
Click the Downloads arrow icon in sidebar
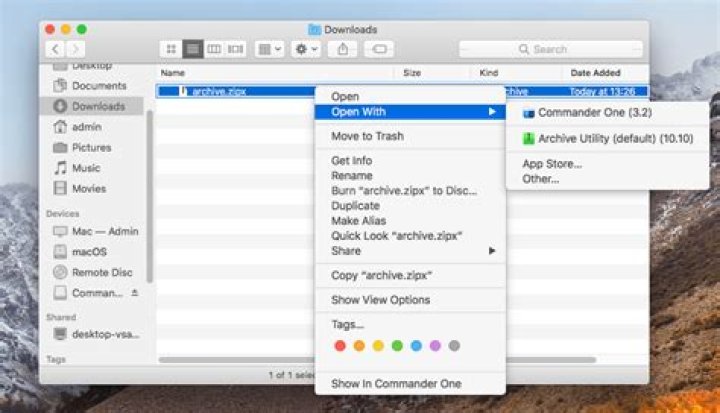tap(60, 106)
